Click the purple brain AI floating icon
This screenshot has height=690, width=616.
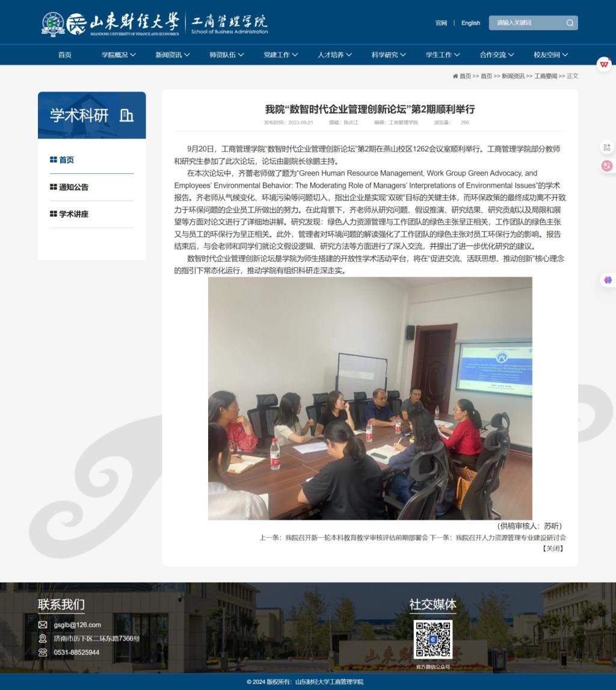(x=608, y=280)
